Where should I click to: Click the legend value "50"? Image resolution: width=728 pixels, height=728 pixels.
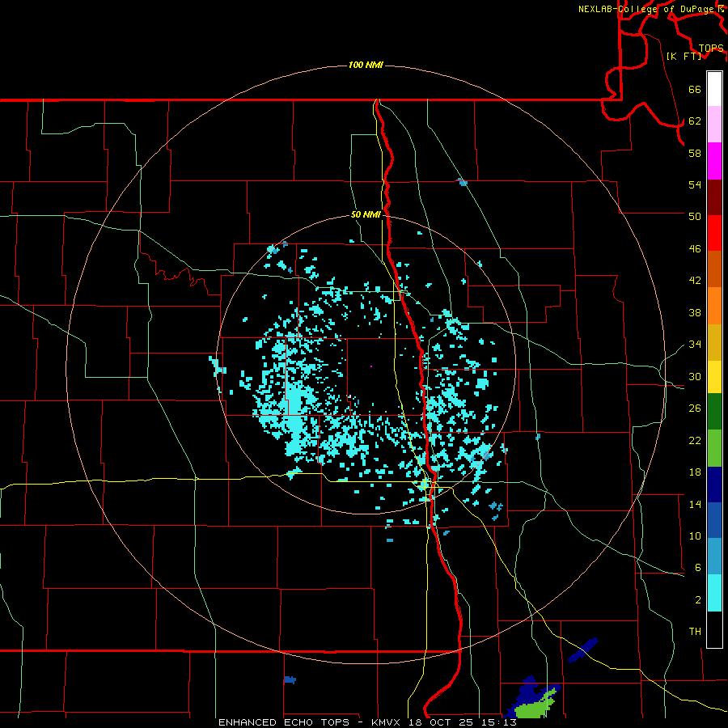tap(695, 216)
